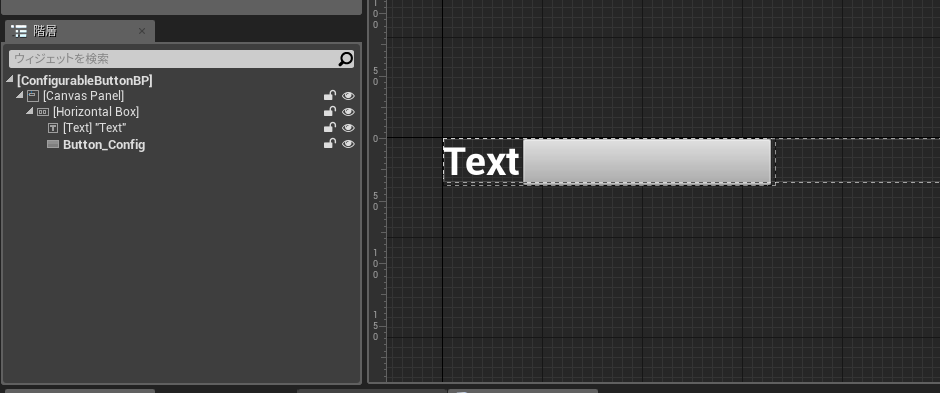The image size is (940, 393).
Task: Select [Horizontal Box] in the hierarchy
Action: pos(96,112)
